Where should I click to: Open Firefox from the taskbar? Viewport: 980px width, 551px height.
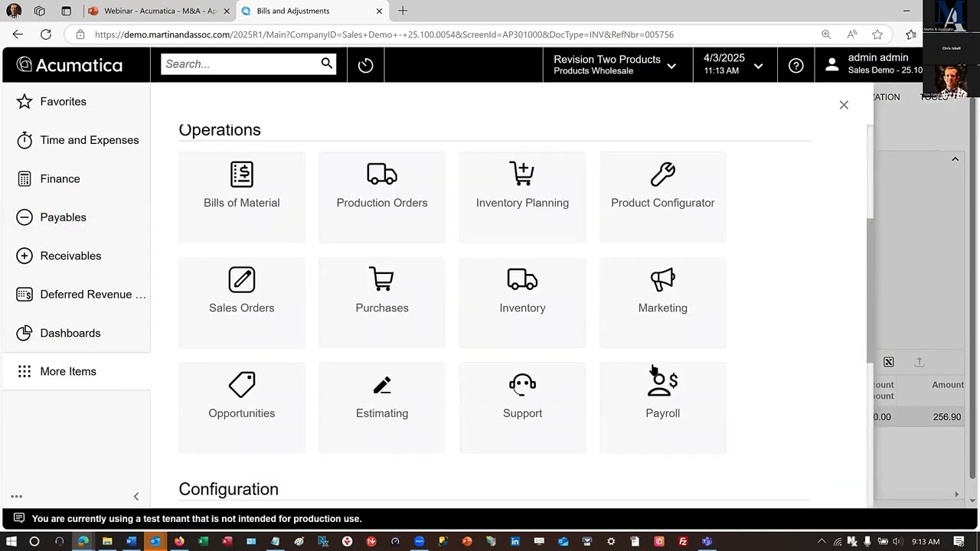coord(178,542)
